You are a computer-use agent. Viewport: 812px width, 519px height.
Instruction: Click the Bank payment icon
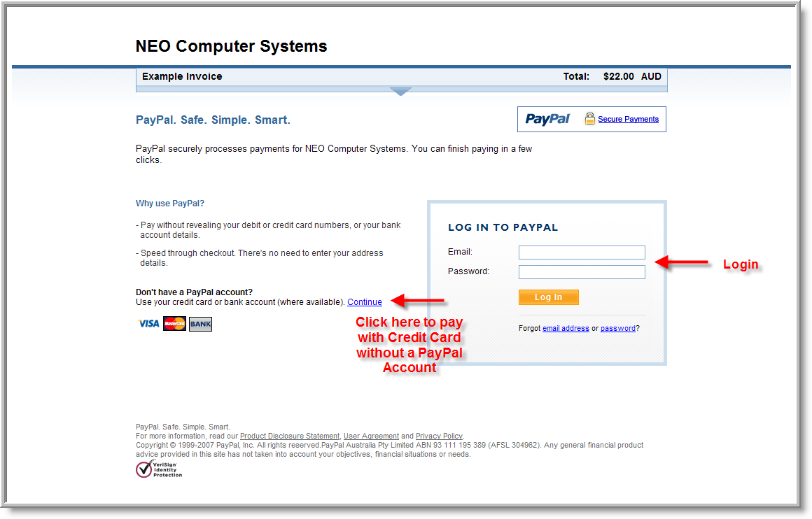(x=200, y=324)
